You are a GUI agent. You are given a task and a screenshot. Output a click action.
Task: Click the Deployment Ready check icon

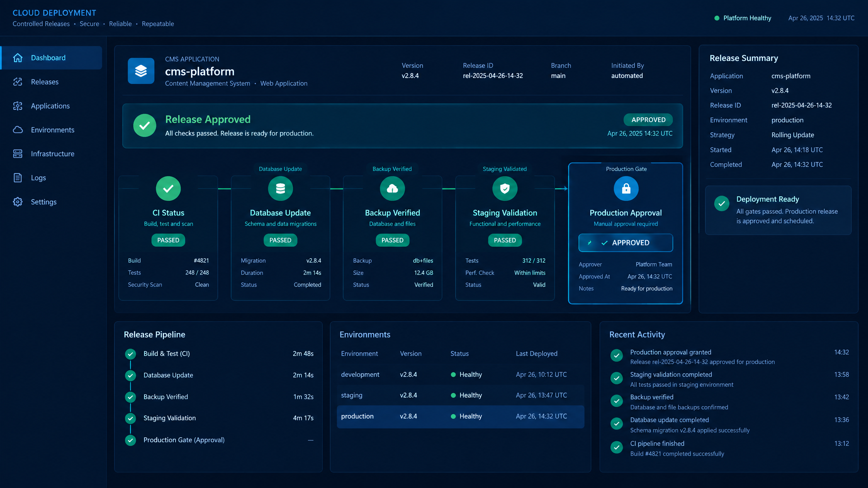pos(722,204)
